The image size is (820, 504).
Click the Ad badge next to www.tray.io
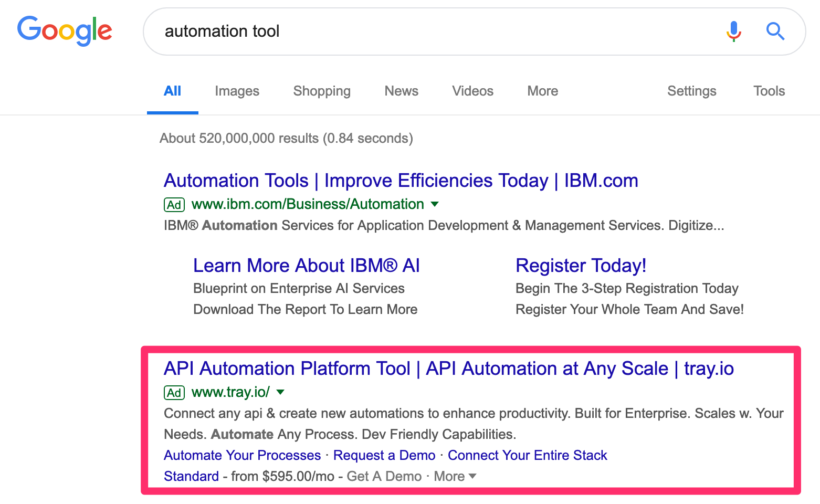(174, 393)
